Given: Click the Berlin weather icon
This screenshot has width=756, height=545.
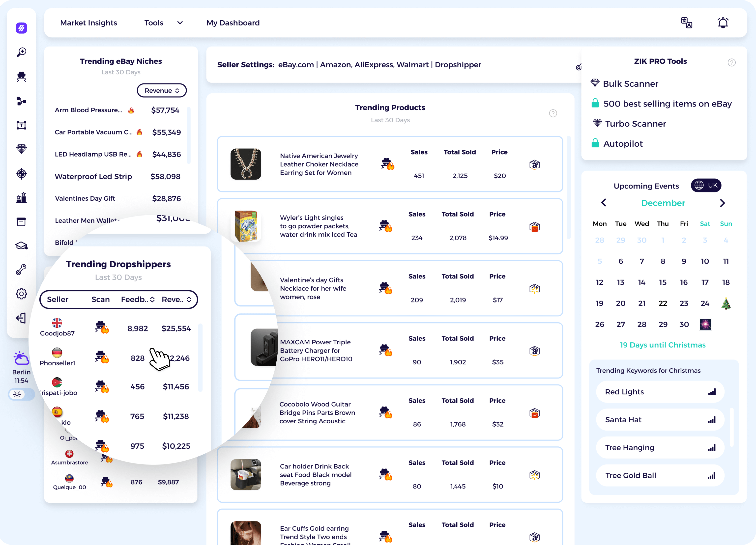Looking at the screenshot, I should pos(21,358).
